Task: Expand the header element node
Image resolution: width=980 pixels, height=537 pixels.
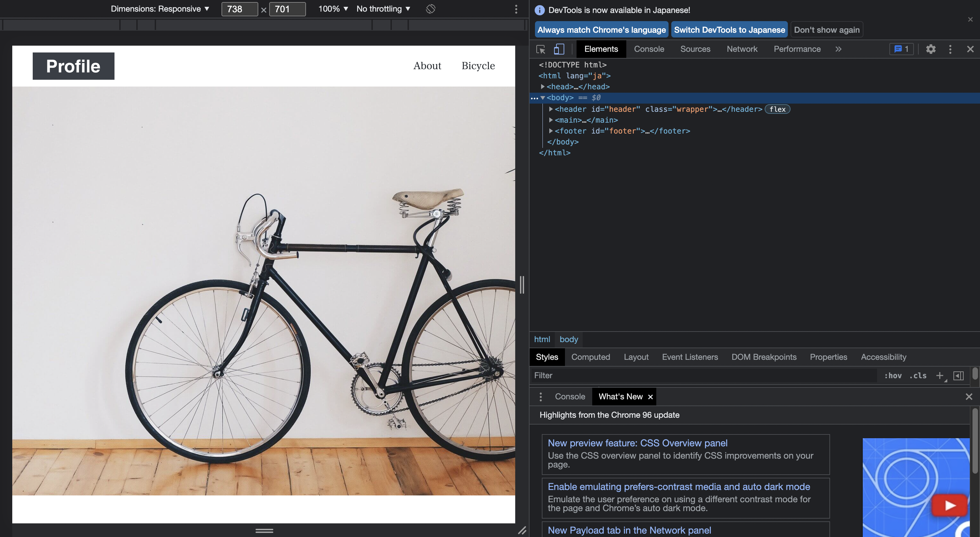Action: coord(551,109)
